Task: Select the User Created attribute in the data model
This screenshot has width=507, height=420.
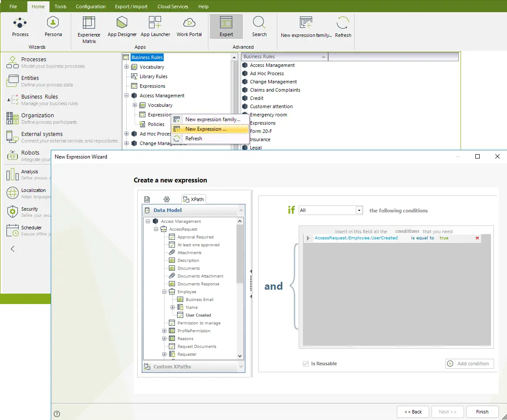Action: pos(198,315)
